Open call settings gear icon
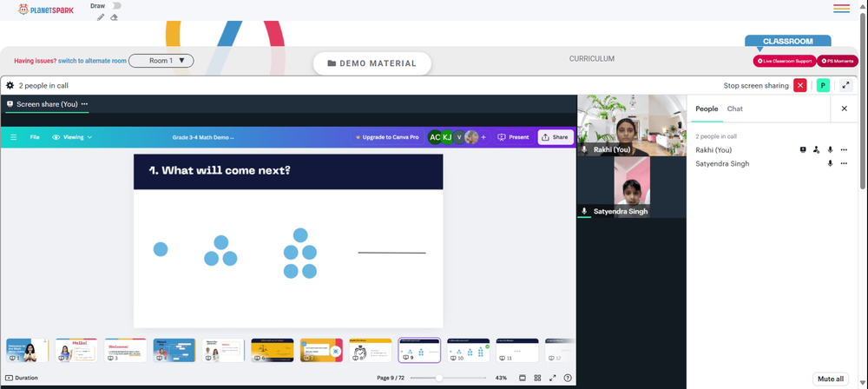Image resolution: width=868 pixels, height=389 pixels. [x=10, y=86]
